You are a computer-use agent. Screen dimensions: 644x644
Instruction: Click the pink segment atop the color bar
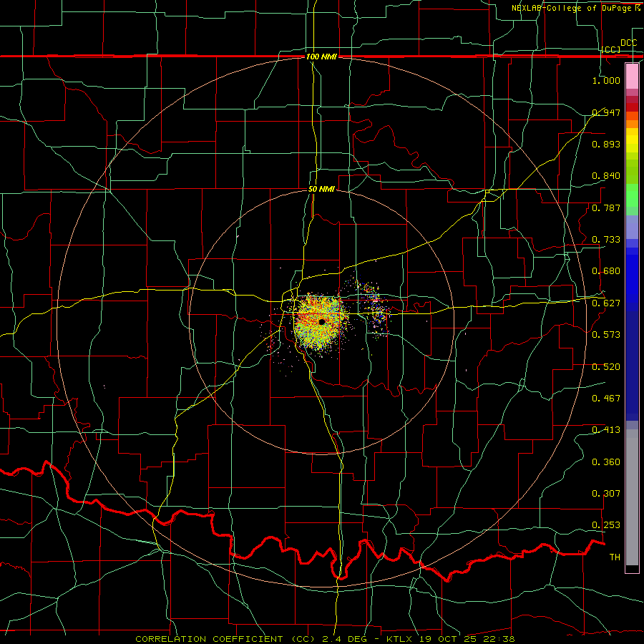[632, 76]
